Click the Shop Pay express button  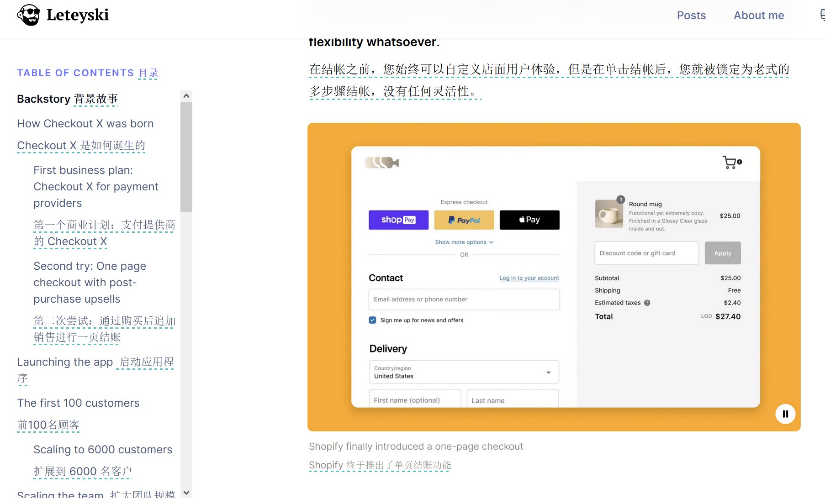pyautogui.click(x=398, y=220)
